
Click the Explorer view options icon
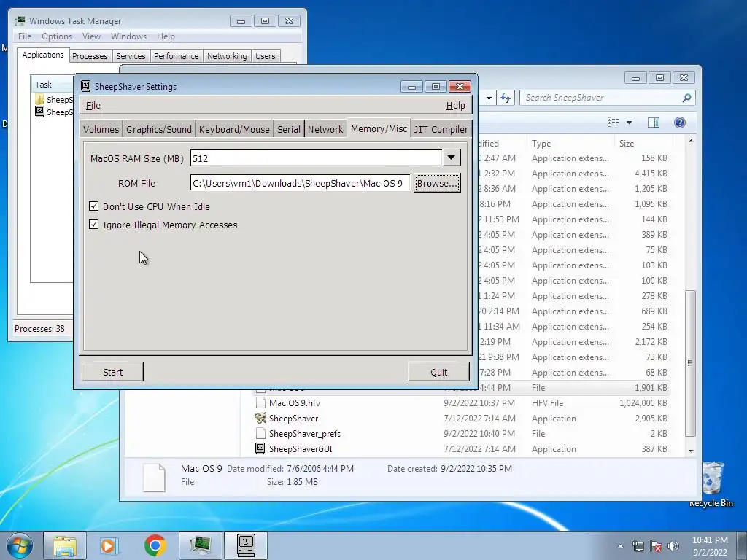[613, 122]
